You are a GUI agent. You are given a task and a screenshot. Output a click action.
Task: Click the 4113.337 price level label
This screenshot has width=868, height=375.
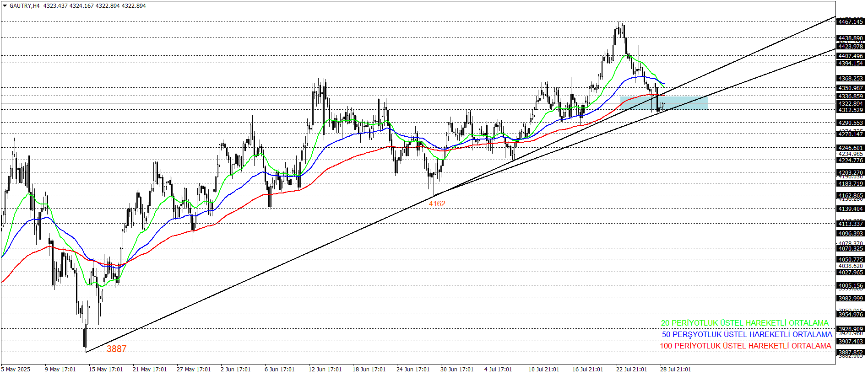coord(851,224)
